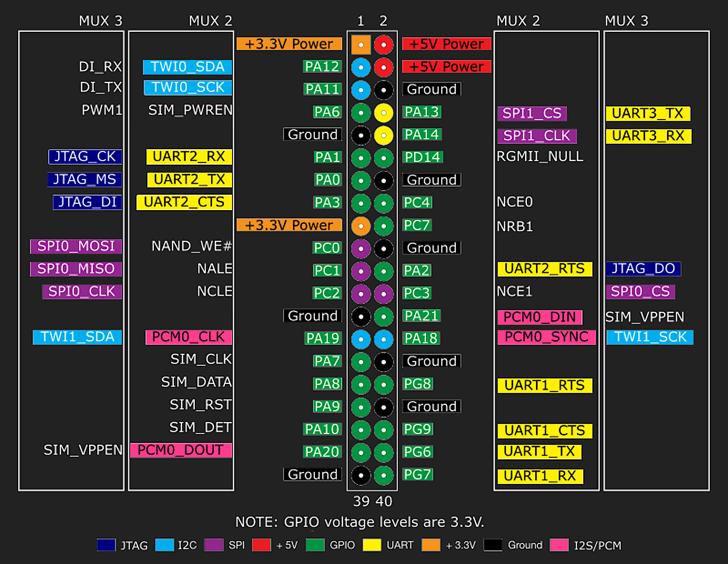Click the green pin circle beside PA20

[x=361, y=453]
